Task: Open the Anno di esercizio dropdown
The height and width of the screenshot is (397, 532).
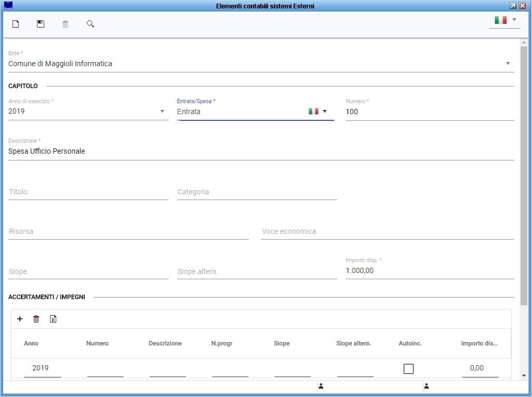Action: click(x=162, y=111)
